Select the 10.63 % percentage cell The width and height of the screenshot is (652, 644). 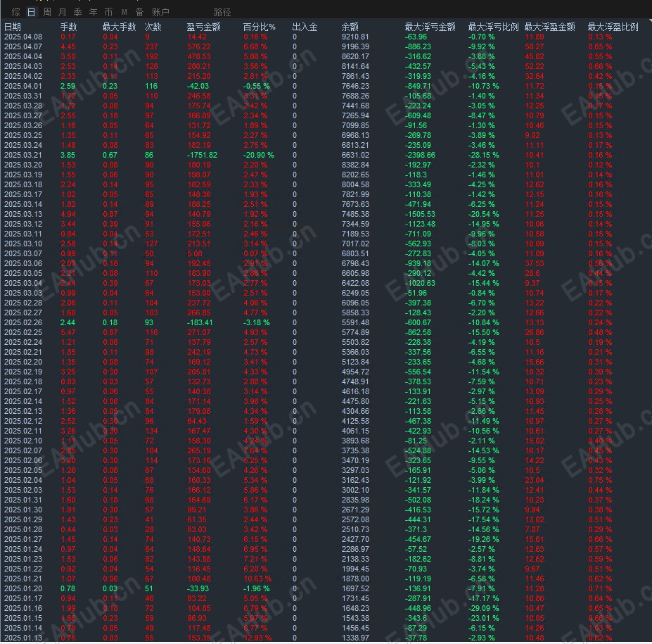[x=258, y=579]
